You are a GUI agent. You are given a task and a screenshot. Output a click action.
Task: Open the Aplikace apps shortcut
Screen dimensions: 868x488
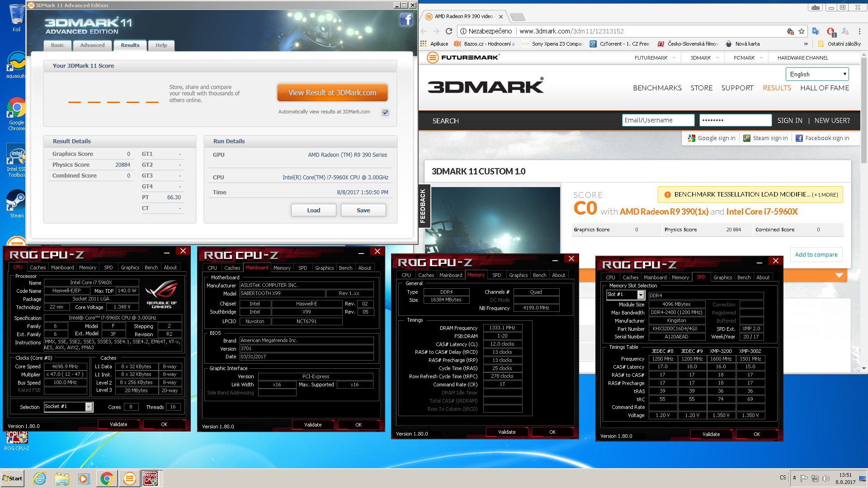[434, 44]
